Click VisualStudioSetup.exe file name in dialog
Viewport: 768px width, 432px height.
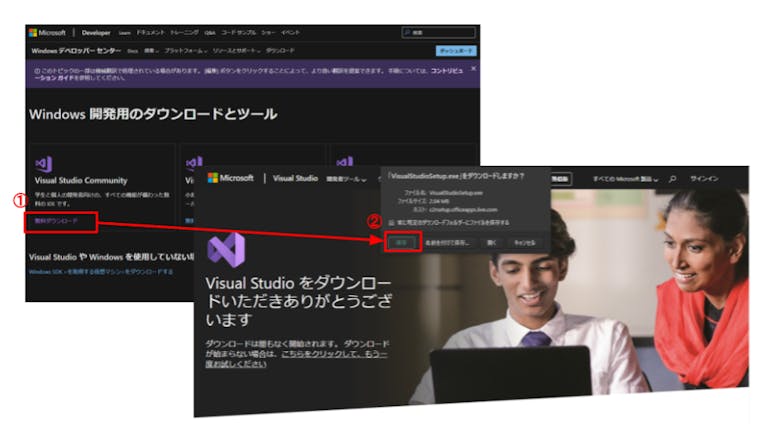456,193
